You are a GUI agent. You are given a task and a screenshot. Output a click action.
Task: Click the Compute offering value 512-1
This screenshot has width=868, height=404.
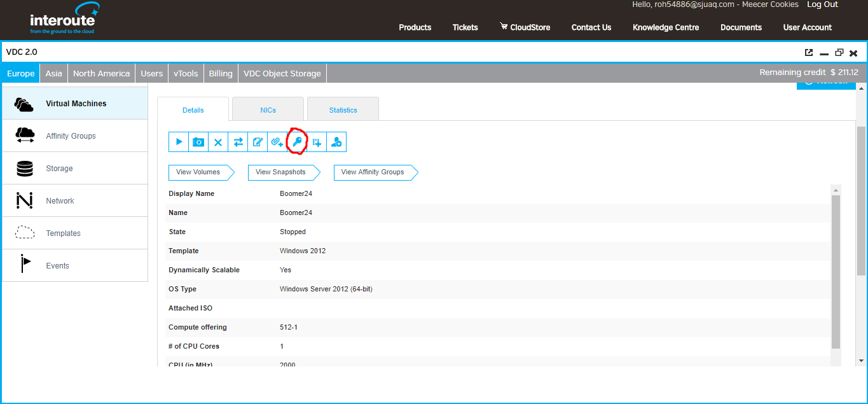[x=289, y=327]
